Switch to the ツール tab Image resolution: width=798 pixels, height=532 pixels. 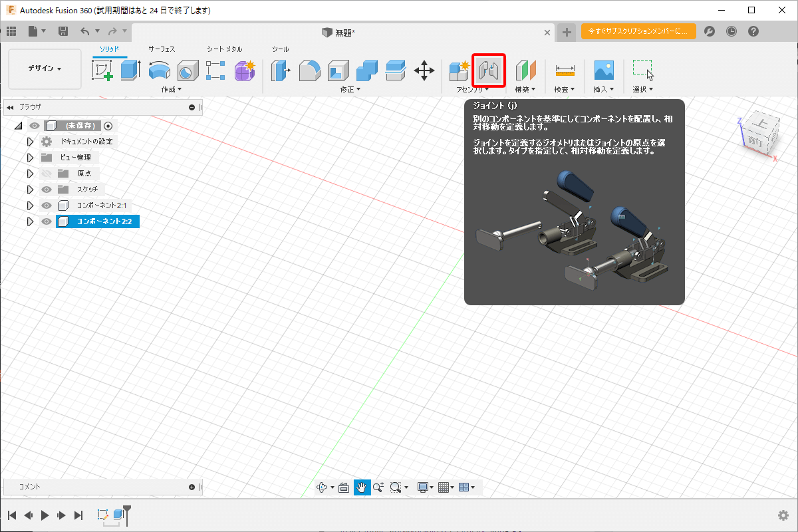point(281,49)
